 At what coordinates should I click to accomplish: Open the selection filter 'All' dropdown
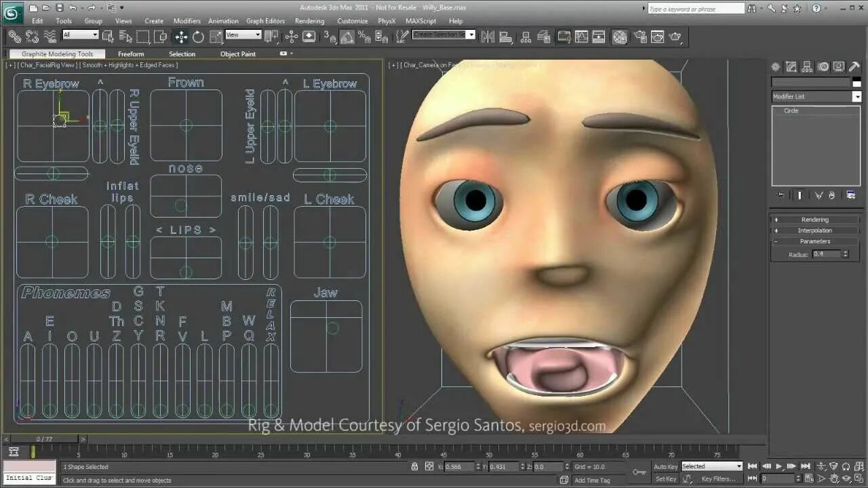[x=81, y=35]
